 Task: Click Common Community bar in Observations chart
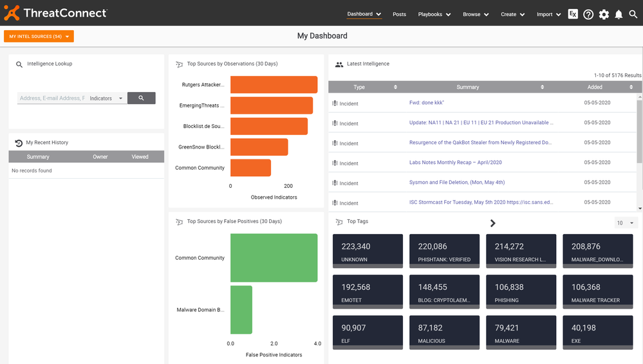(250, 168)
